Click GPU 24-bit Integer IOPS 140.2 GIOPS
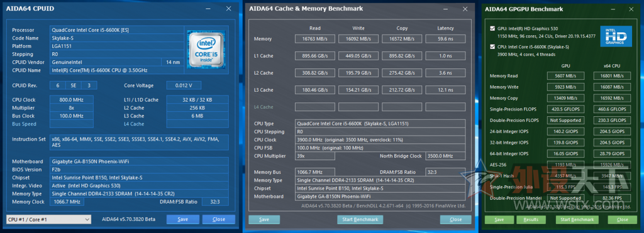The image size is (644, 233). click(565, 131)
